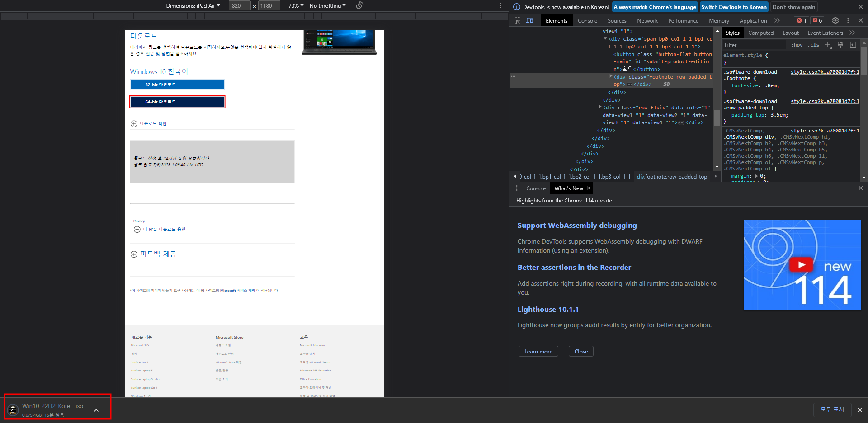
Task: Open style.csx link for .footnote rule
Action: [x=825, y=72]
